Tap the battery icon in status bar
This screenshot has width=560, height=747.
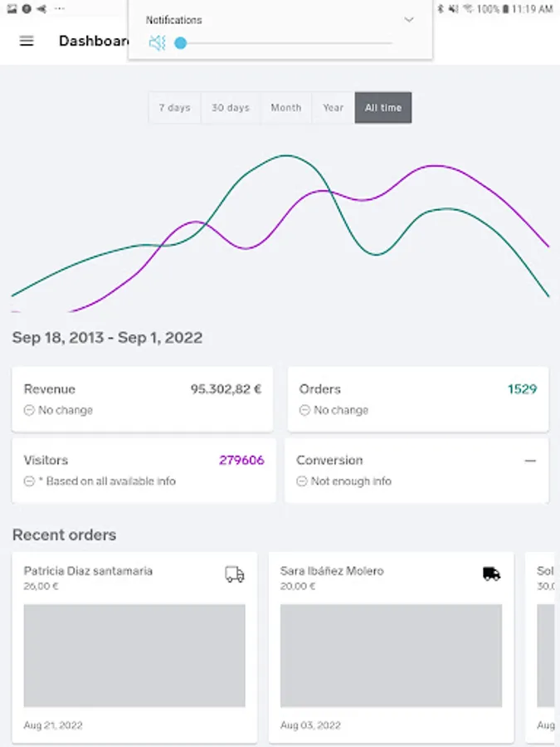(505, 9)
